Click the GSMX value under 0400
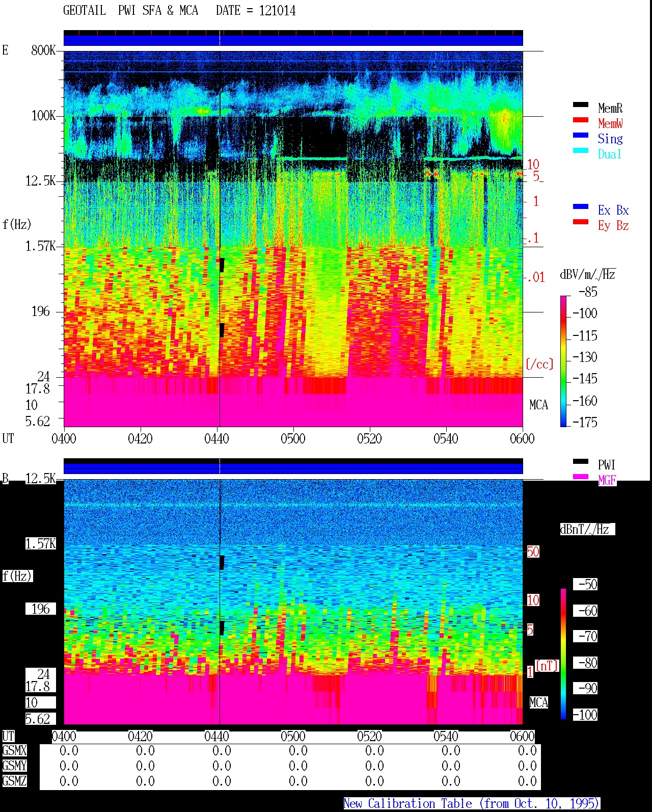 [x=69, y=751]
